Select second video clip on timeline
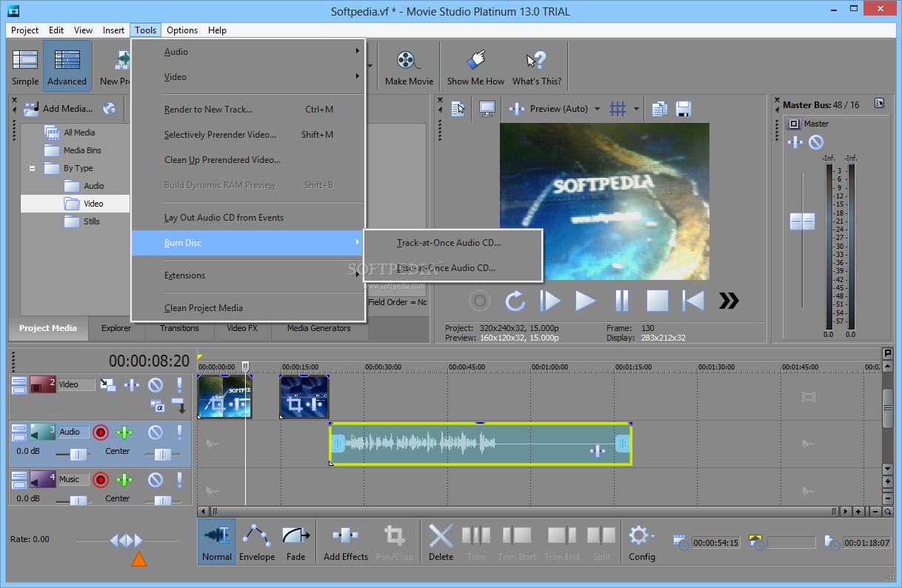 pos(304,396)
